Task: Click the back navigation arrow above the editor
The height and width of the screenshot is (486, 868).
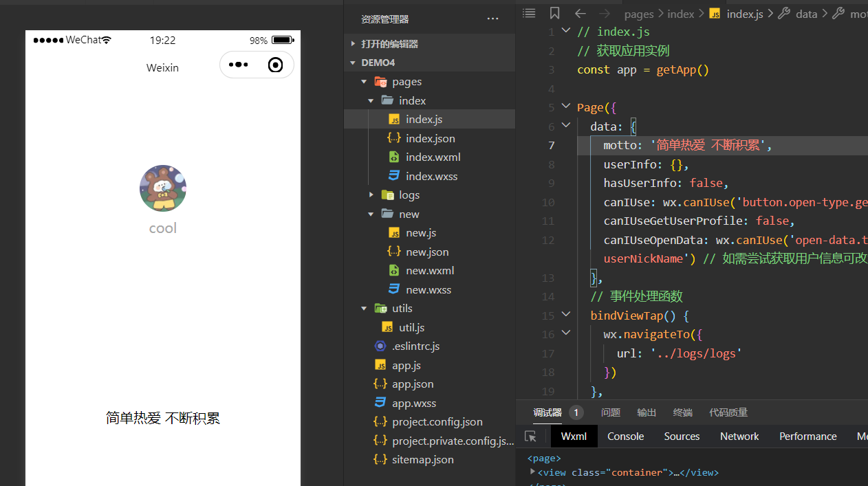Action: (x=580, y=13)
